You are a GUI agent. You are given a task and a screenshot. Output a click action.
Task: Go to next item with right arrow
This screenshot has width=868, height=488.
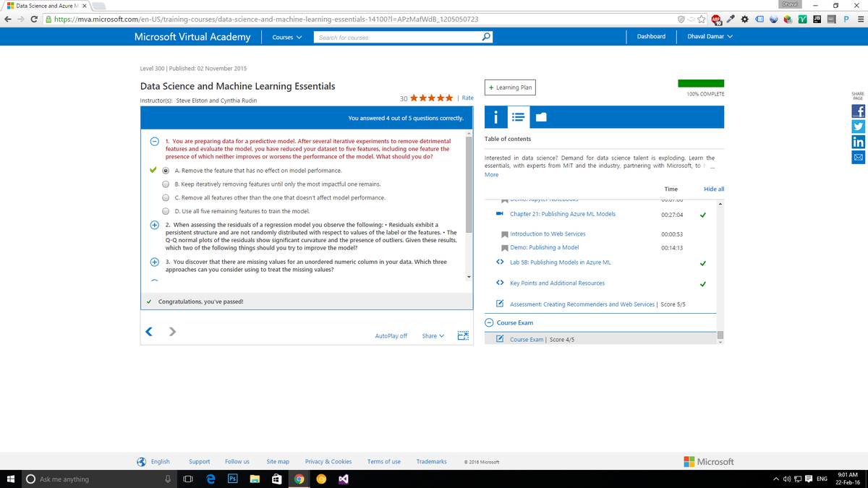[172, 333]
